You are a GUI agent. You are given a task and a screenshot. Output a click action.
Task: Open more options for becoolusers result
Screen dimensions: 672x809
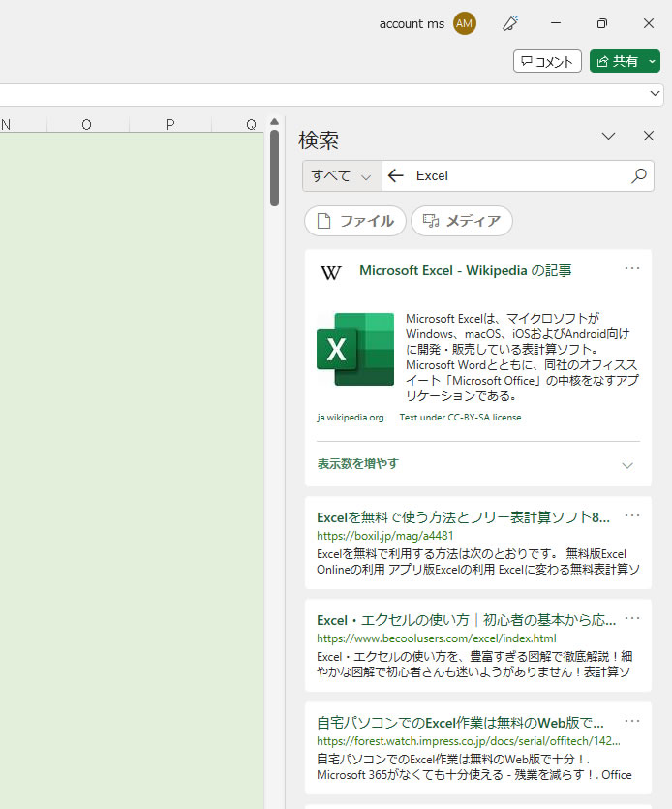632,618
